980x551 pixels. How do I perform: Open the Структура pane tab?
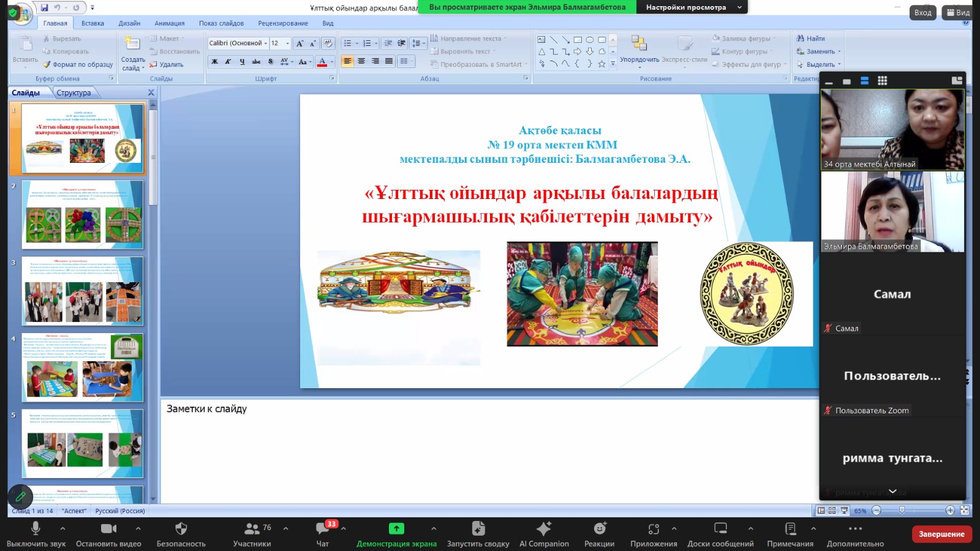73,93
